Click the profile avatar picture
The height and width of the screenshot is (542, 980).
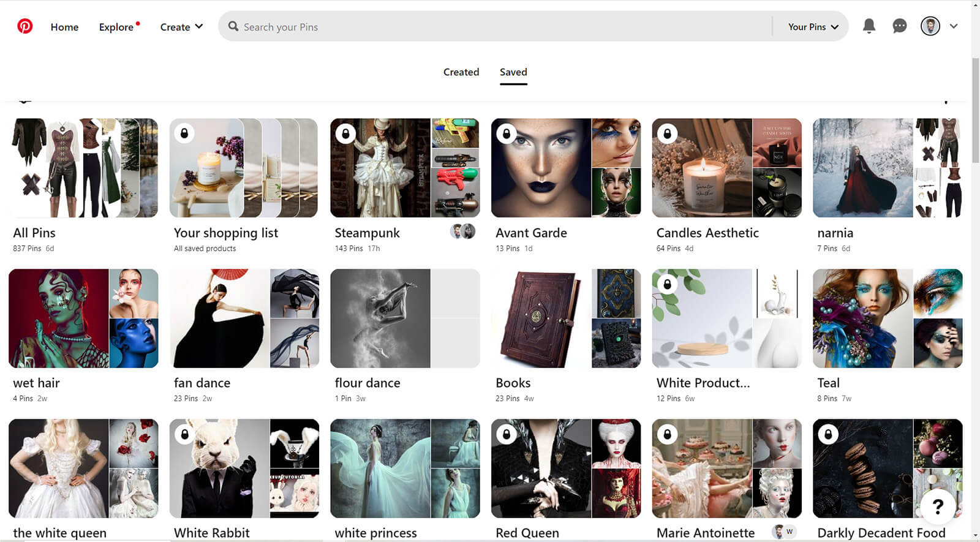(x=930, y=26)
